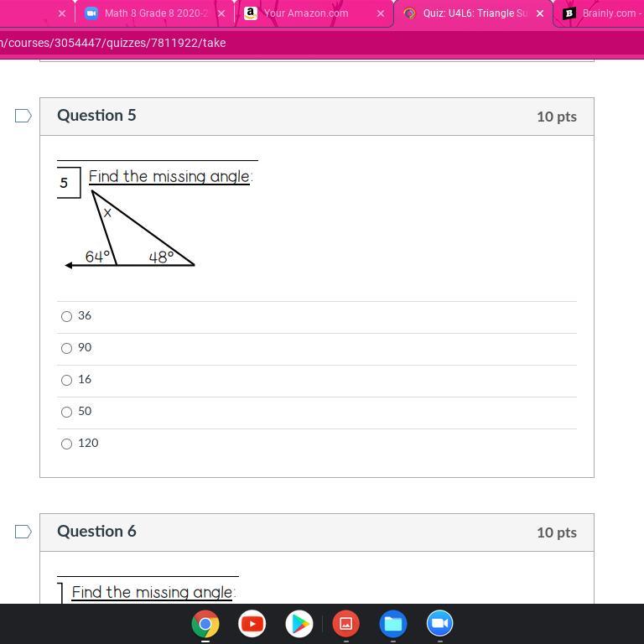Choose the 90 answer option
This screenshot has height=644, width=644.
click(66, 348)
